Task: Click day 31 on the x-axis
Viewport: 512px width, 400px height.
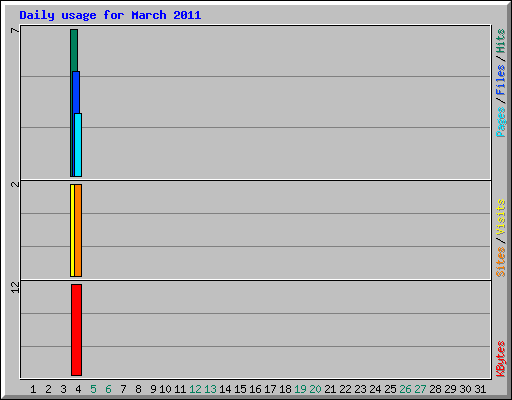Action: (480, 389)
